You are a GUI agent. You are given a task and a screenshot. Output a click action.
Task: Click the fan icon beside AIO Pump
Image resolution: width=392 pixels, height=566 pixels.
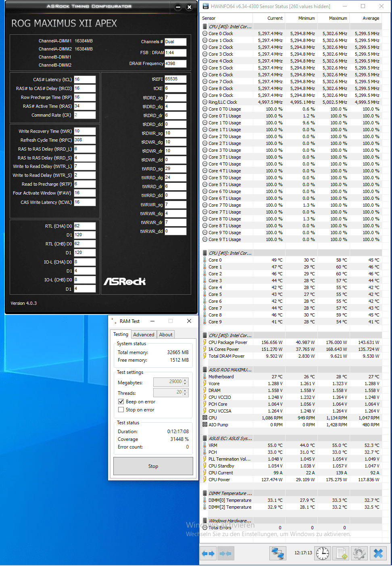pos(205,425)
